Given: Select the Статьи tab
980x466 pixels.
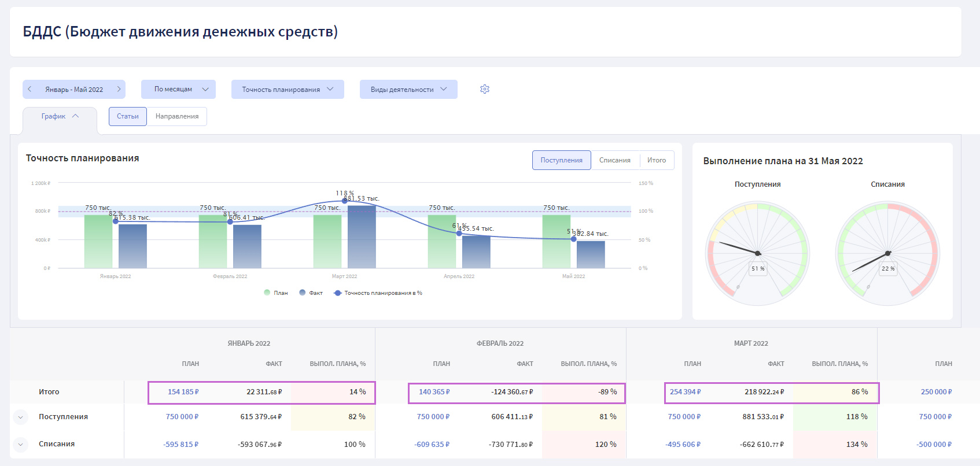Looking at the screenshot, I should point(128,116).
